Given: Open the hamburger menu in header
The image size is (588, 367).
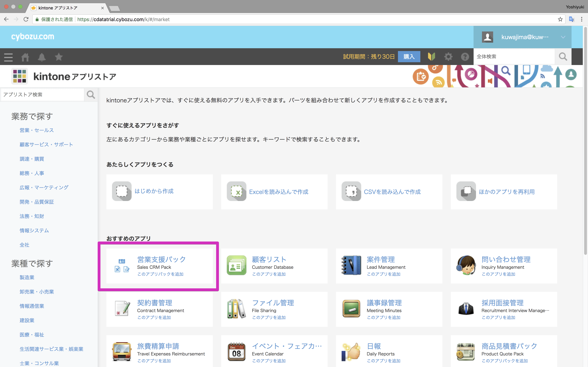Looking at the screenshot, I should [8, 57].
